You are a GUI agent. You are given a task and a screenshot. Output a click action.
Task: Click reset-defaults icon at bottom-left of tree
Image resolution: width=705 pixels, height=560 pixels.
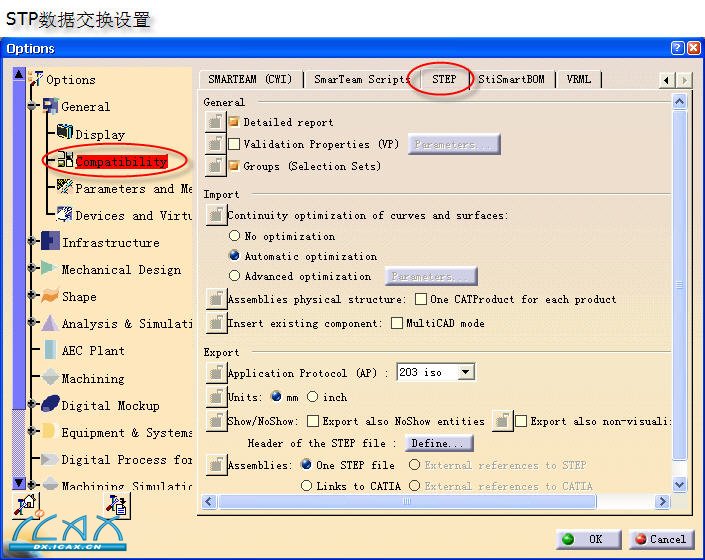[27, 505]
